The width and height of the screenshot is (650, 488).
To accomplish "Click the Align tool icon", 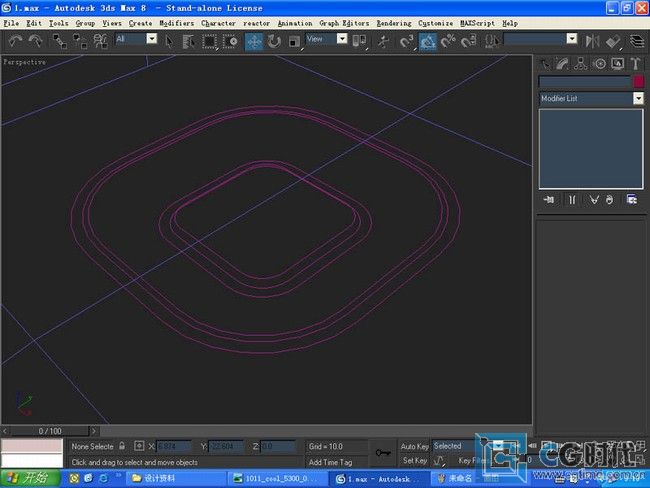I will coord(613,41).
